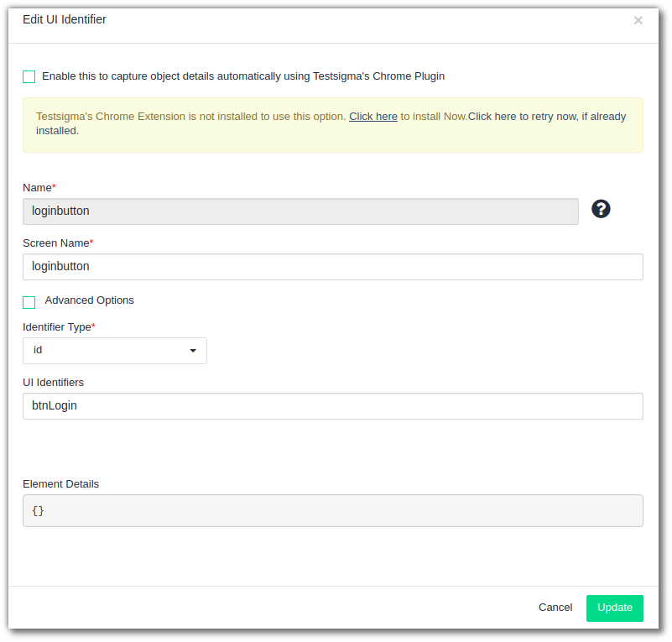
Task: Click the "Screen Name" field label
Action: pyautogui.click(x=55, y=243)
